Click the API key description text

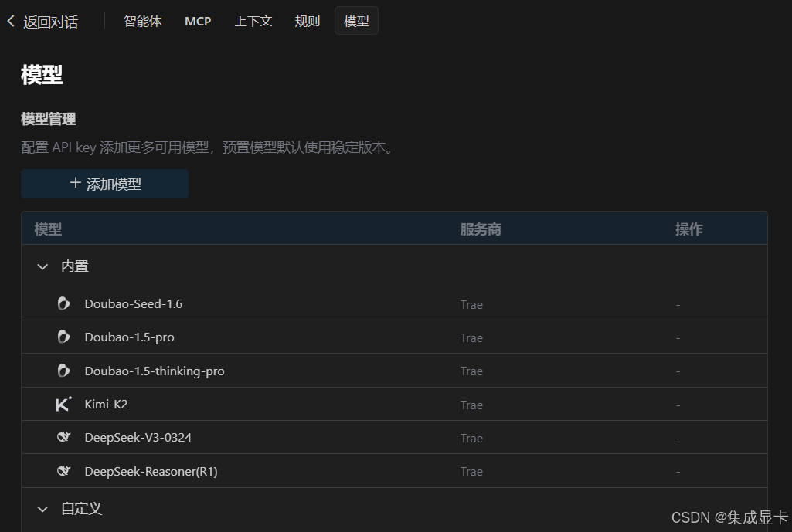208,147
